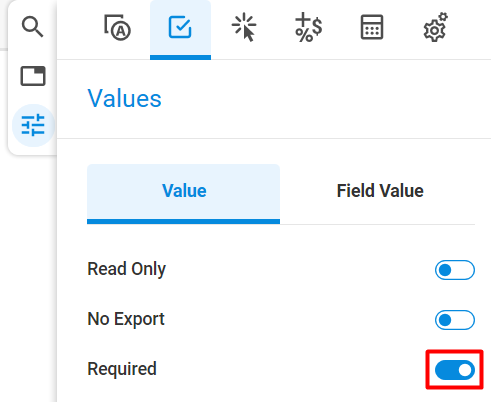
Task: Click the Read Only label text
Action: point(126,269)
